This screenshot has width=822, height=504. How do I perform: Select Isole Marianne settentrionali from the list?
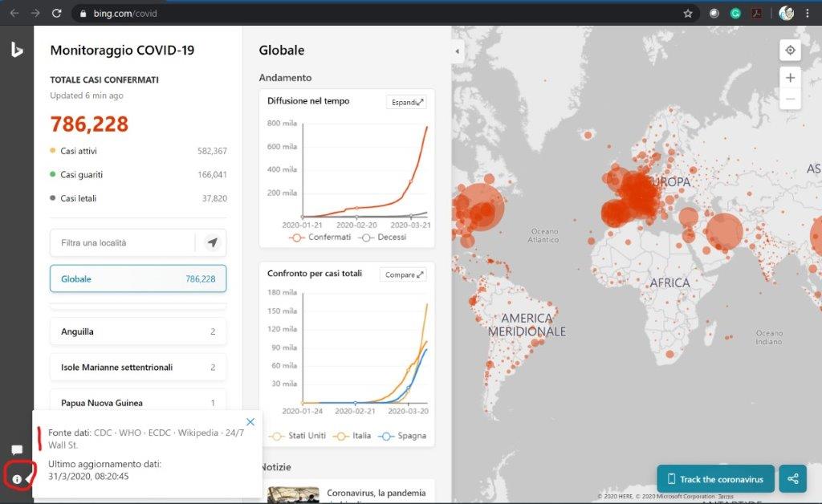point(138,367)
